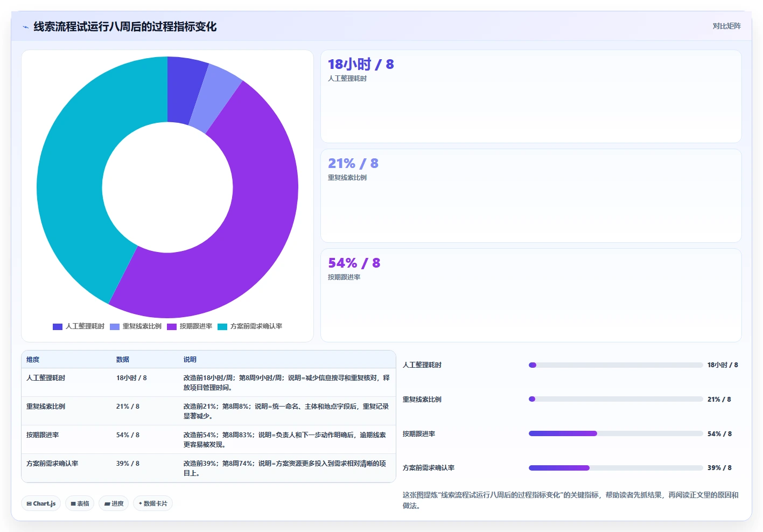Click the title 线索流程试运行八周后的过程指标变化
This screenshot has height=532, width=763.
[x=125, y=27]
